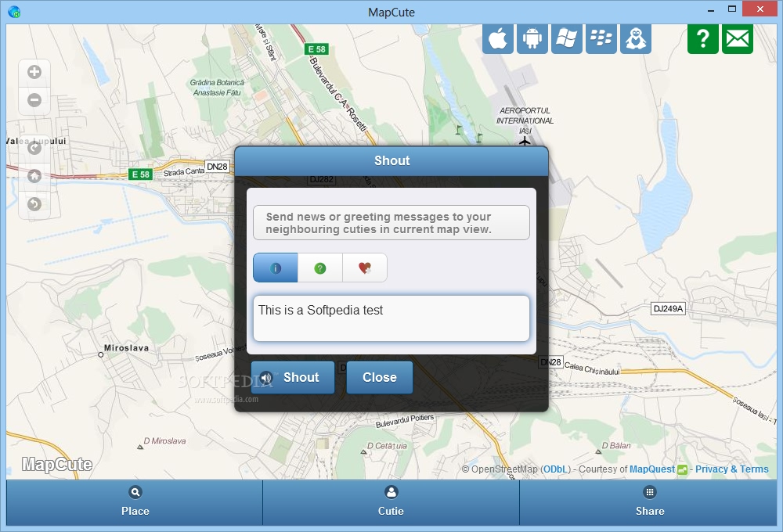Close the Shout dialog
The width and height of the screenshot is (783, 532).
[380, 377]
